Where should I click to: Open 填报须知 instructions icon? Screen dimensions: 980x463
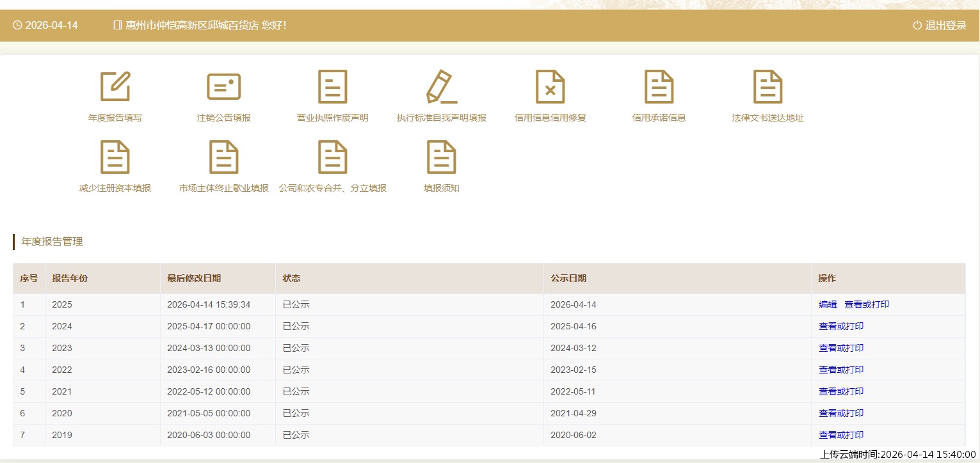point(442,157)
